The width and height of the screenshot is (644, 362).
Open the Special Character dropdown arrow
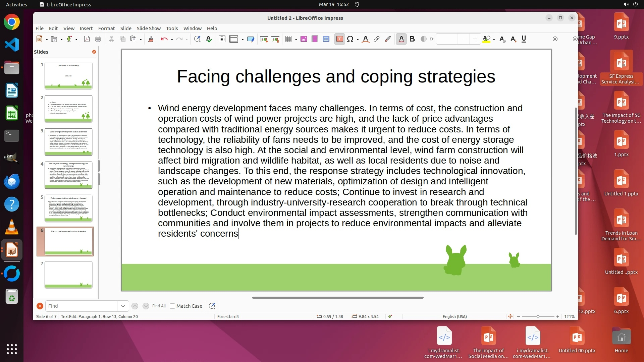(x=358, y=40)
